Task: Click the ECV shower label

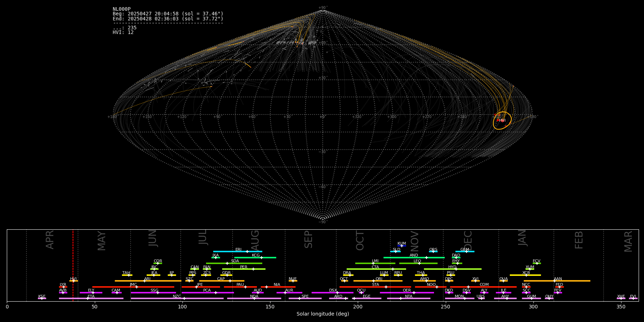Action: tap(536, 261)
